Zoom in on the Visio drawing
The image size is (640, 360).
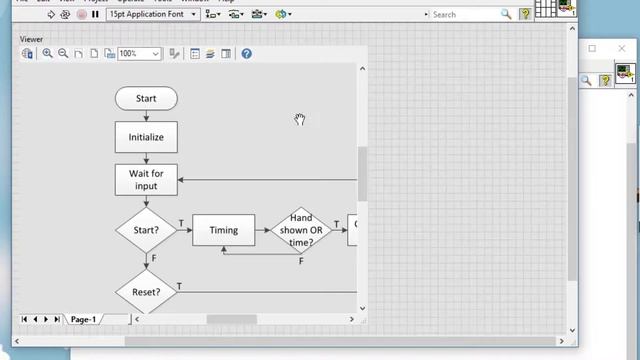click(x=47, y=53)
